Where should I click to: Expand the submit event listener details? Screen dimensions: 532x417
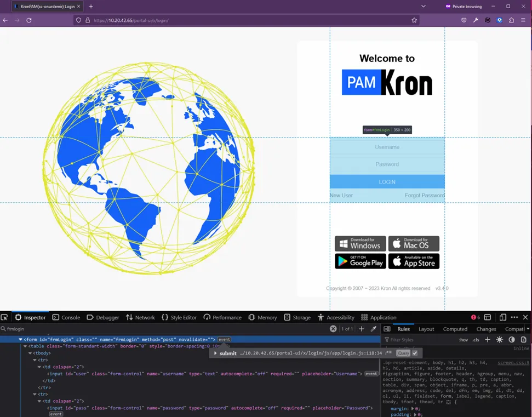pos(215,353)
